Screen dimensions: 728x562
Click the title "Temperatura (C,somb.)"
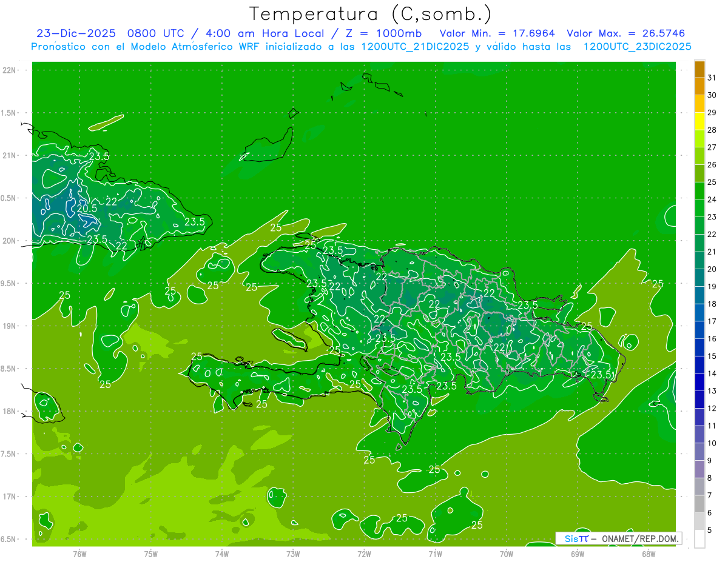coord(371,13)
